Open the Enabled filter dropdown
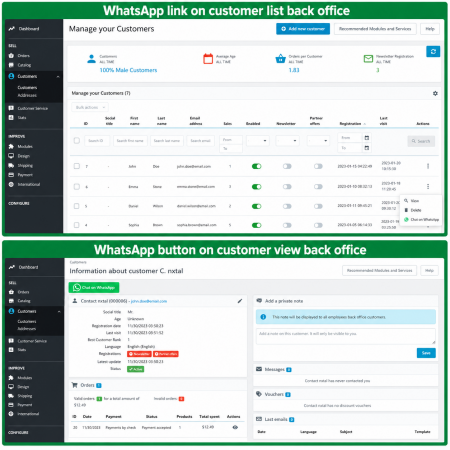The height and width of the screenshot is (450, 450). (x=258, y=141)
